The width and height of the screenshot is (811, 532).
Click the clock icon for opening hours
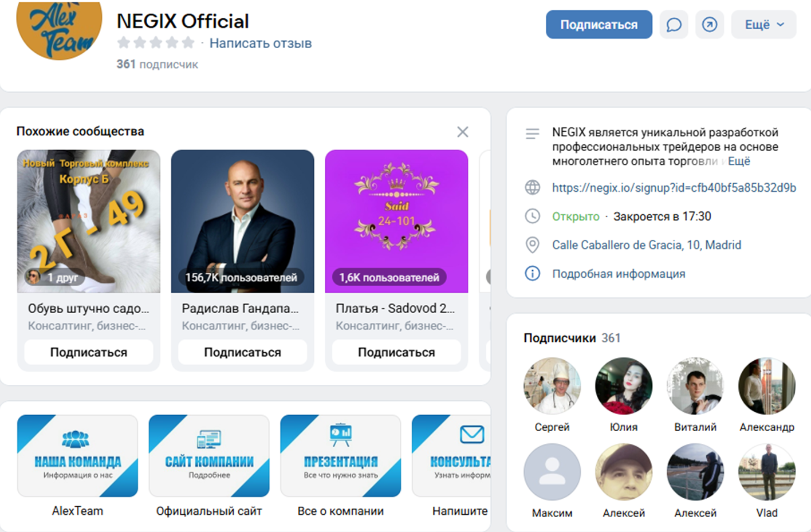tap(532, 216)
